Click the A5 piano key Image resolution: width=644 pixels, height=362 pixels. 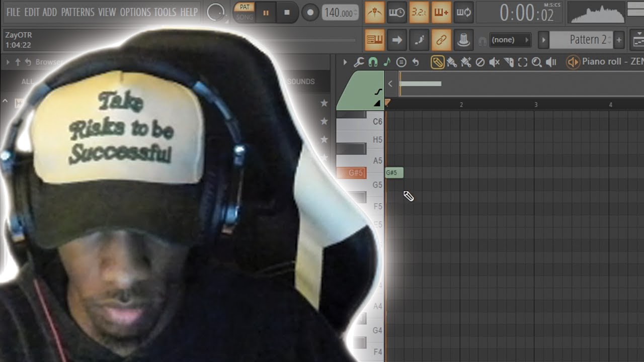pyautogui.click(x=360, y=161)
